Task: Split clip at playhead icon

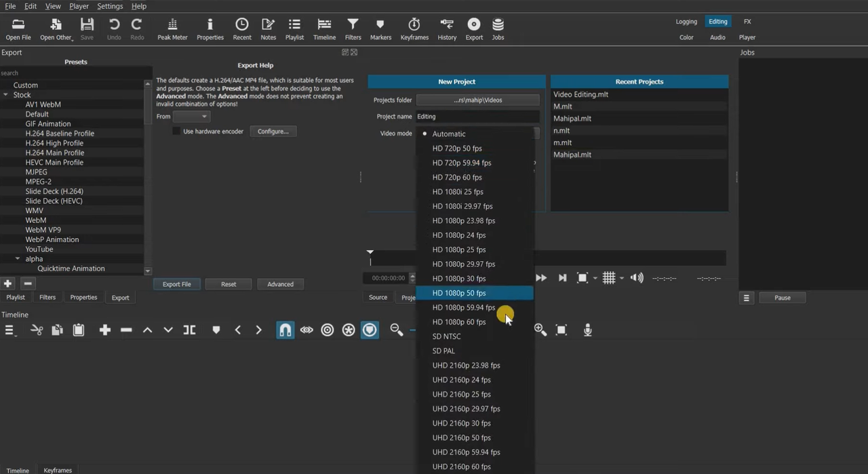Action: (x=190, y=330)
